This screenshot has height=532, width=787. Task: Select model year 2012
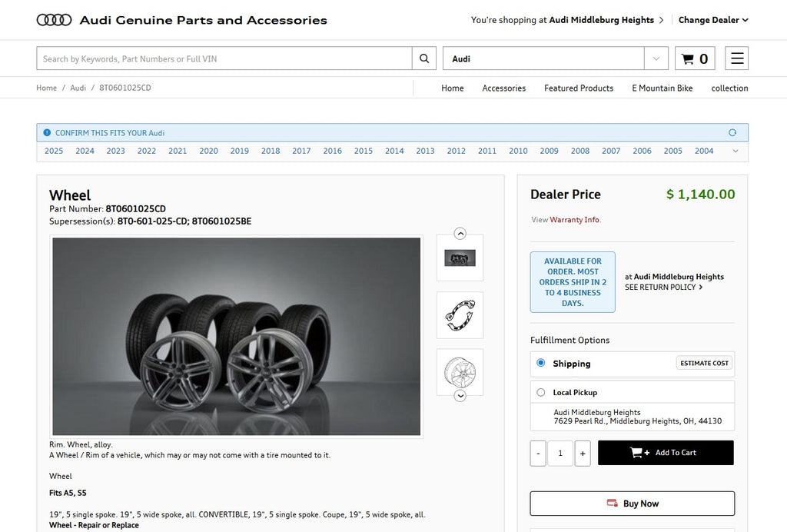point(457,151)
